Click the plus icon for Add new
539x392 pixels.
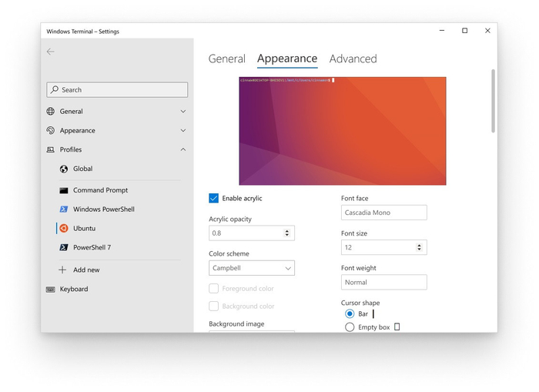(x=62, y=270)
